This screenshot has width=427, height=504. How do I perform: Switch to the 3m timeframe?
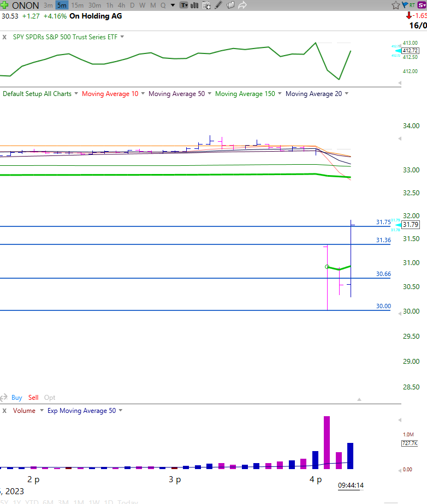click(x=48, y=5)
